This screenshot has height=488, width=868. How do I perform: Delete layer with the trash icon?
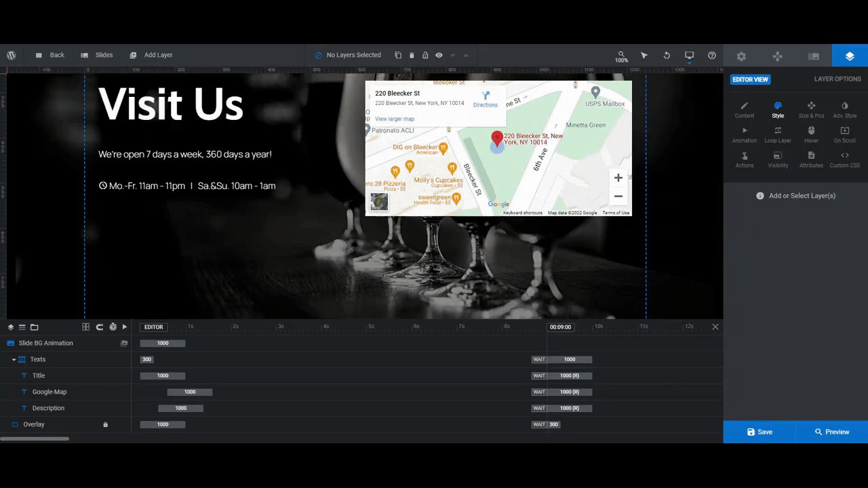pos(412,55)
